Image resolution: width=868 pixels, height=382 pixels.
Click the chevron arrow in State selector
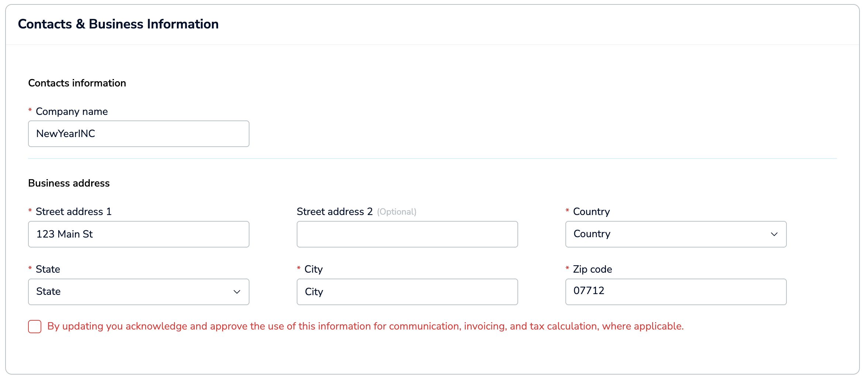[x=237, y=292]
